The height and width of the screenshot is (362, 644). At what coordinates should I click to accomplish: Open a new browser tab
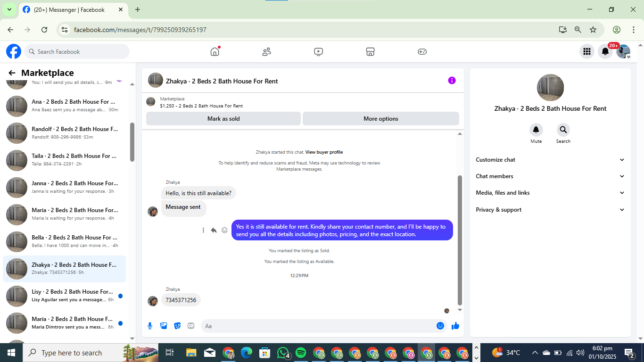pos(138,9)
